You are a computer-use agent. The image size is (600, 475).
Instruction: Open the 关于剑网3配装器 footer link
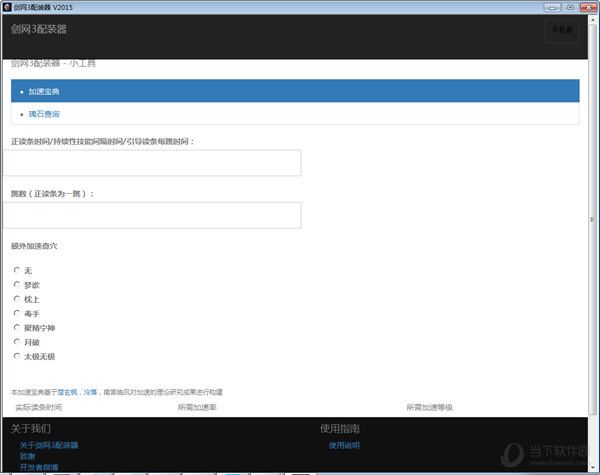(x=49, y=445)
